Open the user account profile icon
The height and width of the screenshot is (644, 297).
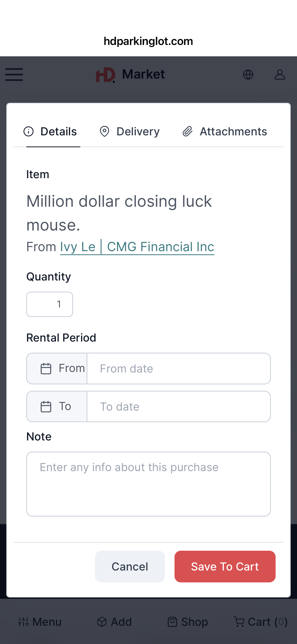pos(280,75)
